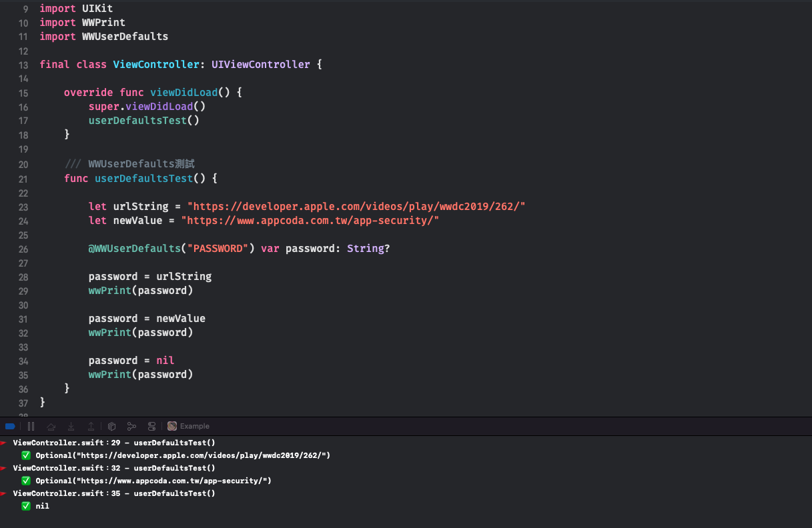Screen dimensions: 812x528
Task: Click the Example app icon in debug bar
Action: coord(172,426)
